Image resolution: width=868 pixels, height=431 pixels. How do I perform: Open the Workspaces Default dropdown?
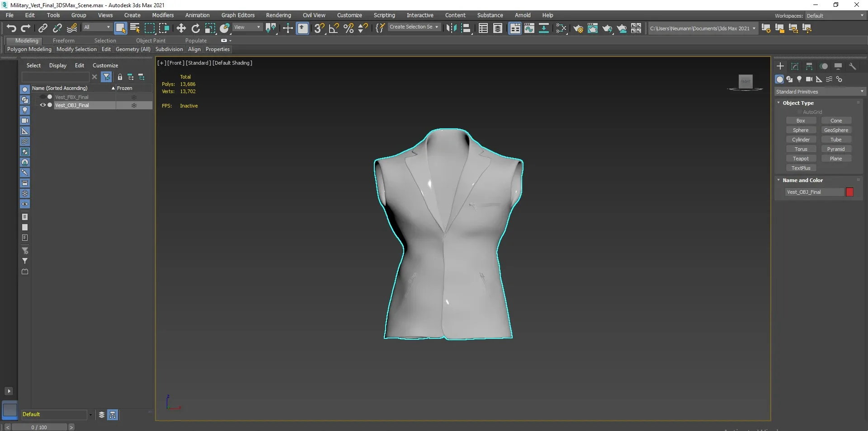click(835, 16)
